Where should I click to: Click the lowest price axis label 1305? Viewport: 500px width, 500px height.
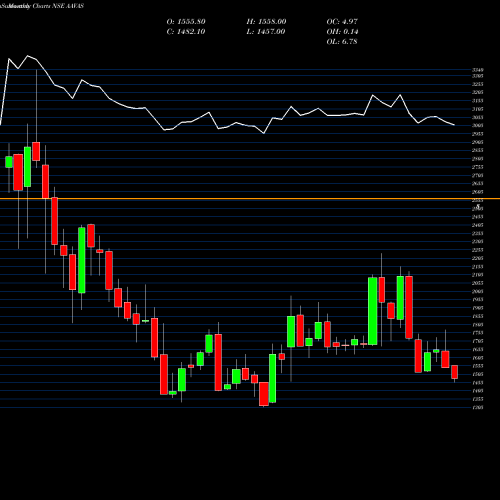(478, 407)
